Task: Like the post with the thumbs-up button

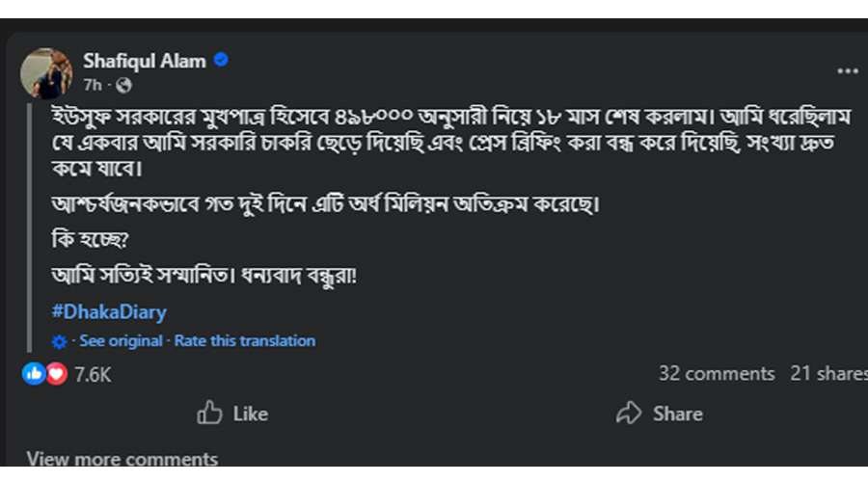Action: 232,414
